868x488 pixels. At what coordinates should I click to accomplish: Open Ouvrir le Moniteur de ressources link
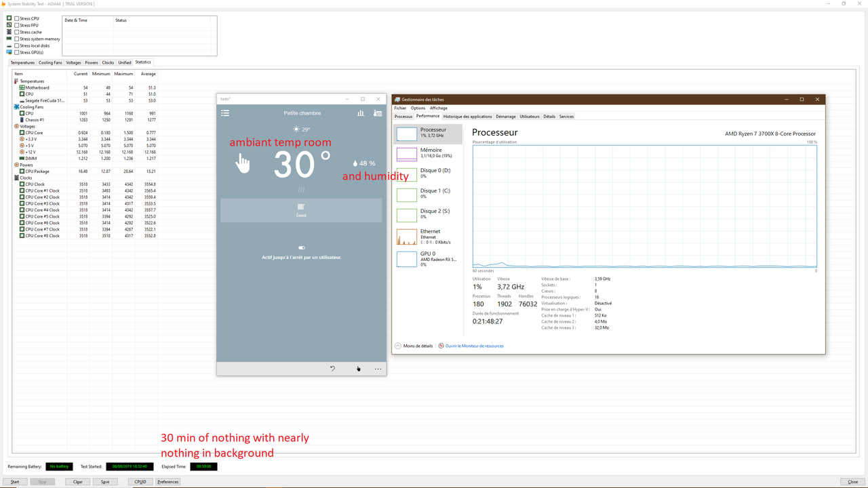(x=475, y=346)
